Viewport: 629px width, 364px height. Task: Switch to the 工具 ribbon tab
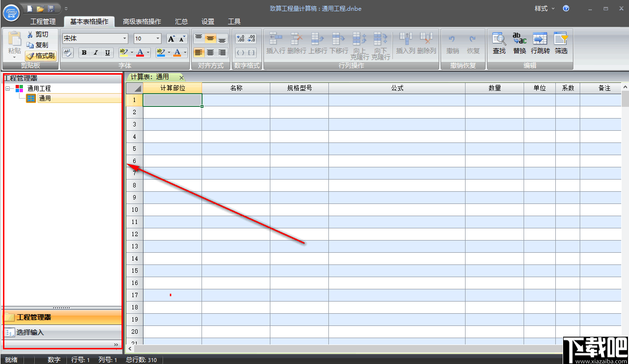pyautogui.click(x=234, y=21)
